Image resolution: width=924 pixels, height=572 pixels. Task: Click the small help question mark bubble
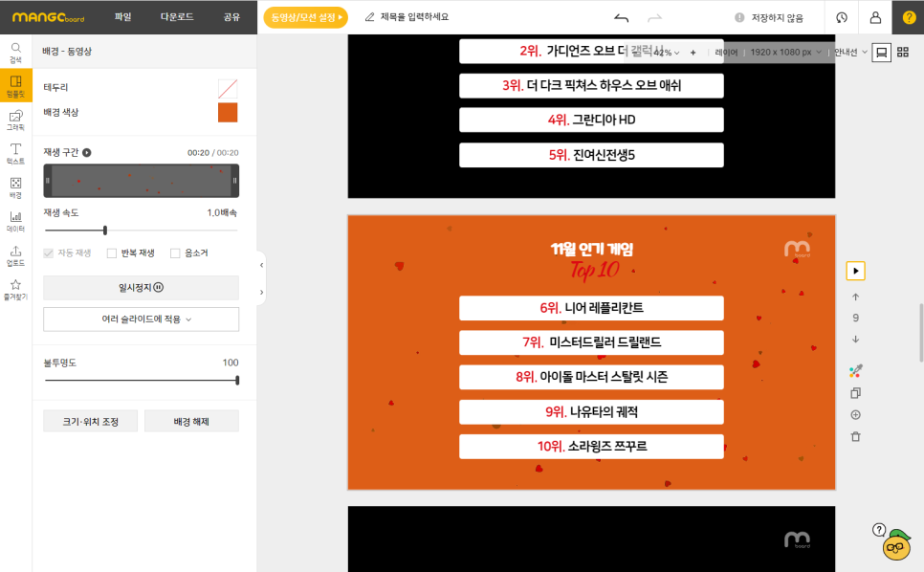[879, 530]
